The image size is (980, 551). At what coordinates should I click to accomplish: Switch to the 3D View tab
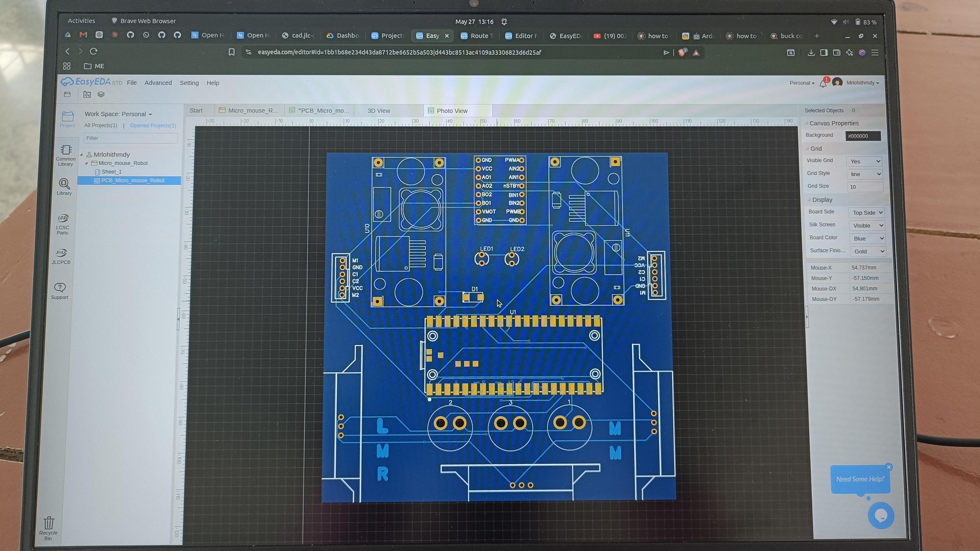[379, 111]
